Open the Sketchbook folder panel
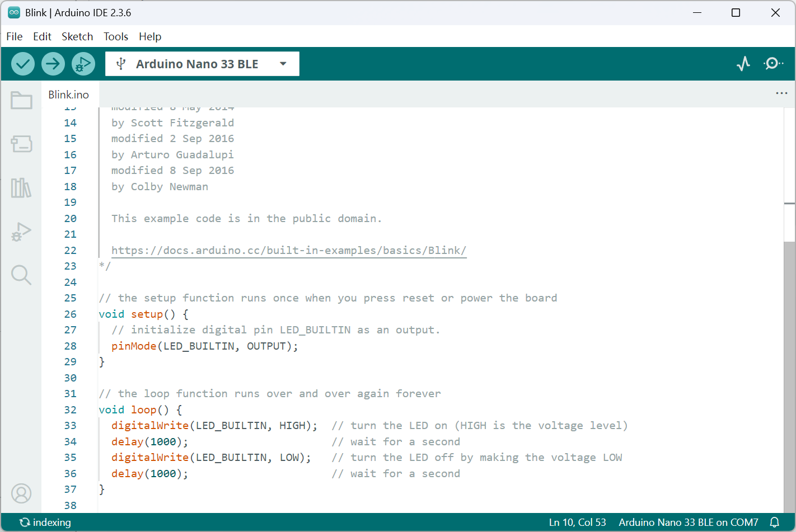The width and height of the screenshot is (796, 532). (21, 101)
